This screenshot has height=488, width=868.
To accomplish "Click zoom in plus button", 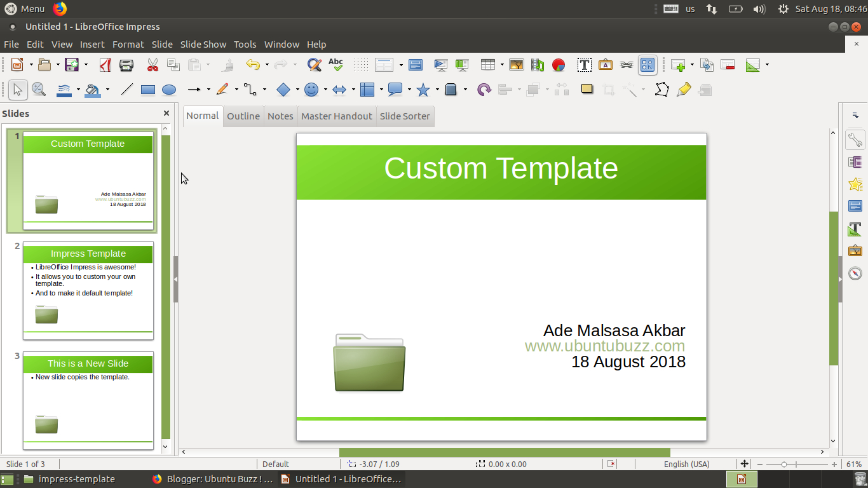I will coord(834,464).
